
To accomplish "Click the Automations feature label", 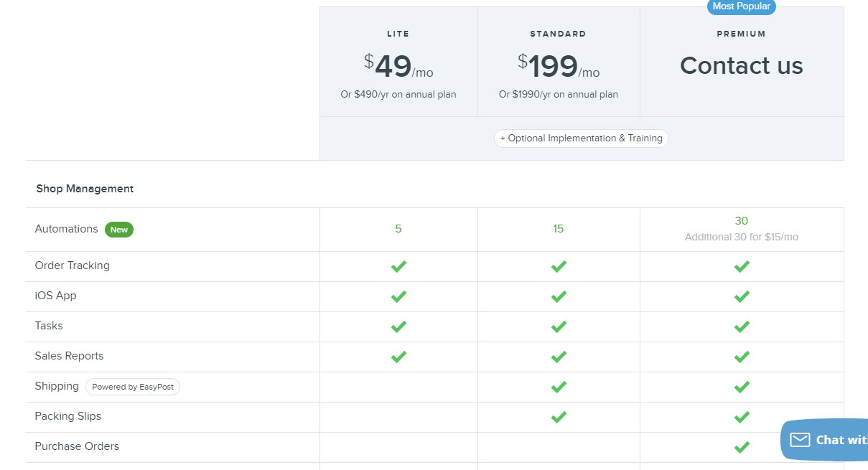I will [66, 229].
